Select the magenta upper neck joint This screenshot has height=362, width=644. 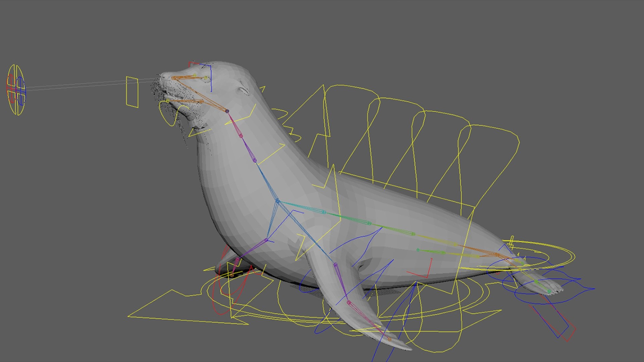point(240,136)
